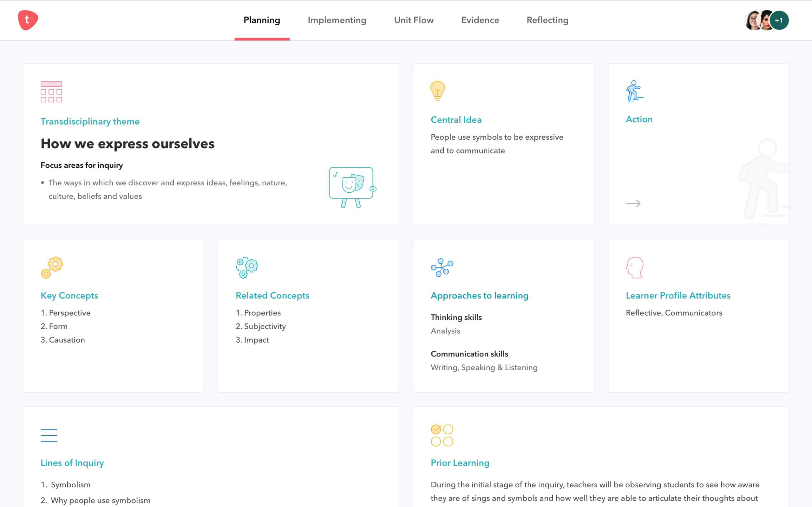Click the Action climbing figure icon

coord(634,91)
